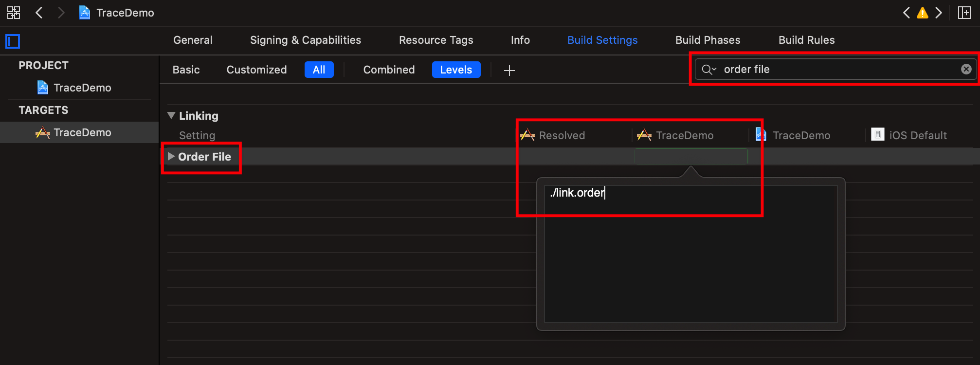980x365 pixels.
Task: Go back in editor history
Action: pos(39,13)
